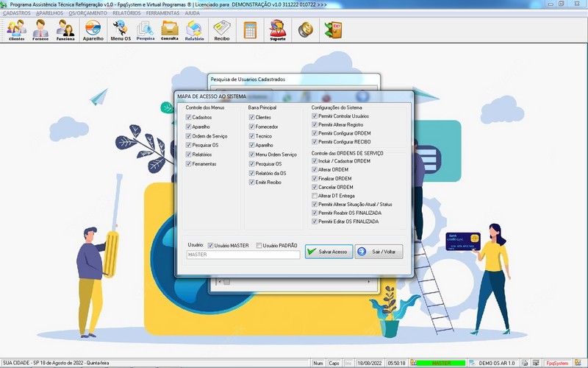Click the Fornece supplier icon
Screen dimensions: 588x368
[x=40, y=29]
